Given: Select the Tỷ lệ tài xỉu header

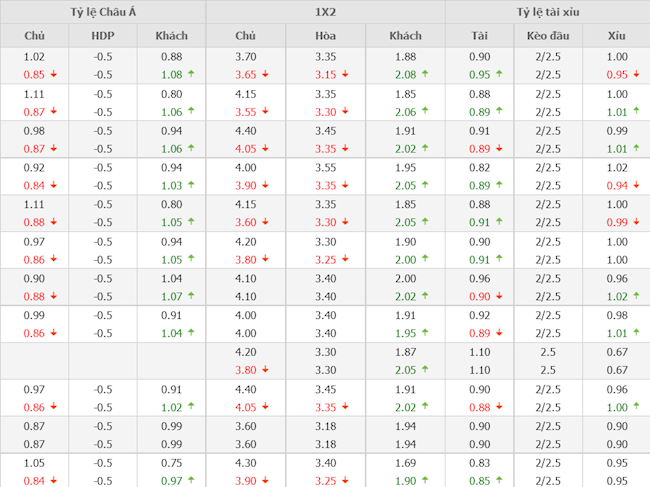Looking at the screenshot, I should pyautogui.click(x=547, y=12).
